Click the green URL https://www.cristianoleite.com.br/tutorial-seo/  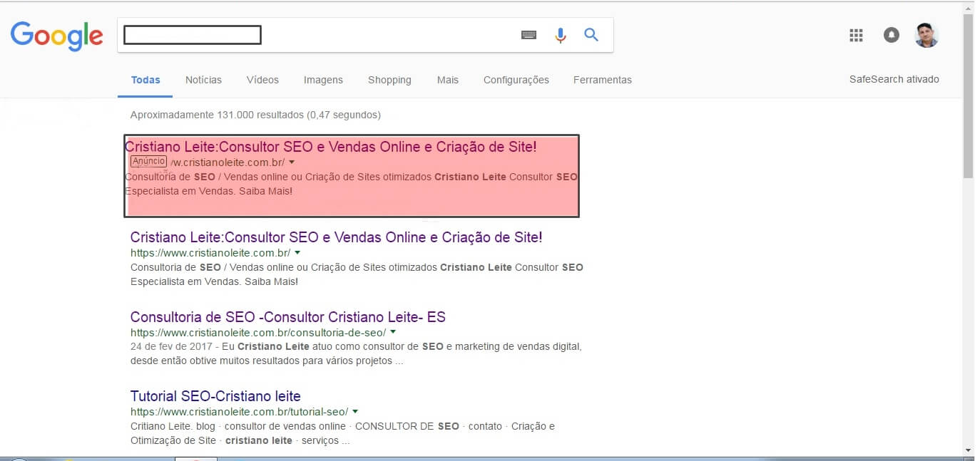click(x=239, y=412)
